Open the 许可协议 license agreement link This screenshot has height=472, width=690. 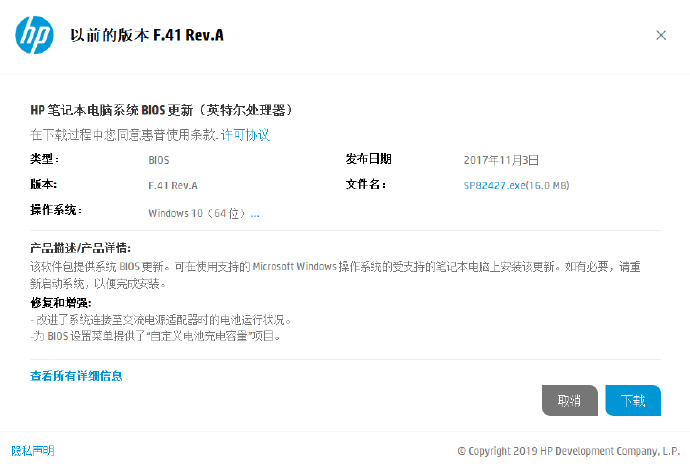(245, 135)
